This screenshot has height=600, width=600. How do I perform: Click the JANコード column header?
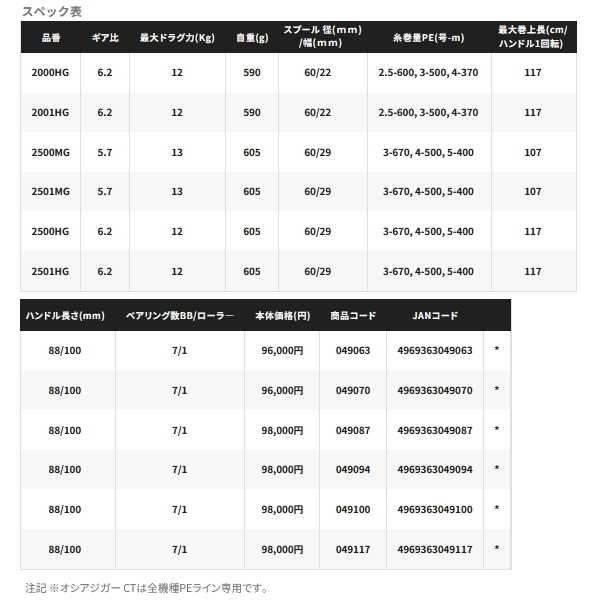click(x=435, y=316)
